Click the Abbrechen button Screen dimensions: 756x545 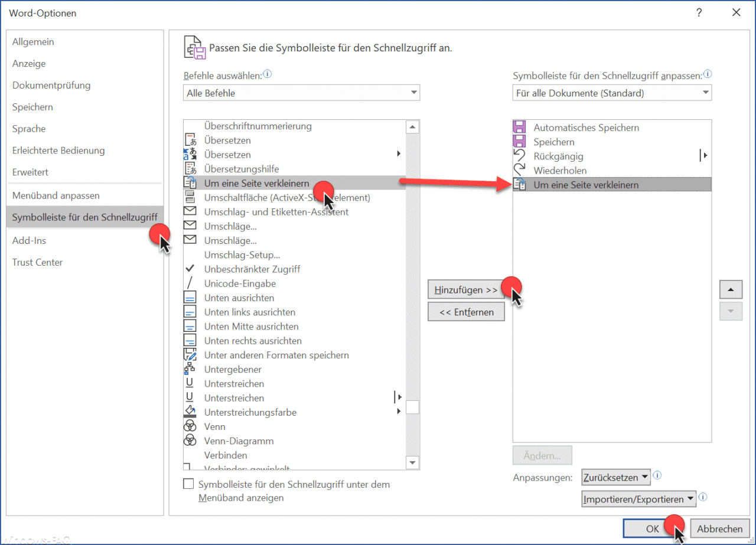coord(720,529)
